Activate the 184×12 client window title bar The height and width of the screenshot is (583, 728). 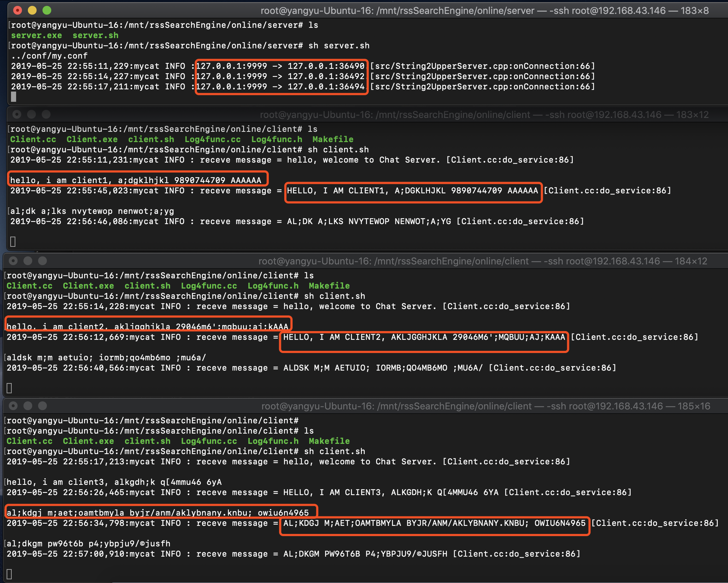(483, 261)
